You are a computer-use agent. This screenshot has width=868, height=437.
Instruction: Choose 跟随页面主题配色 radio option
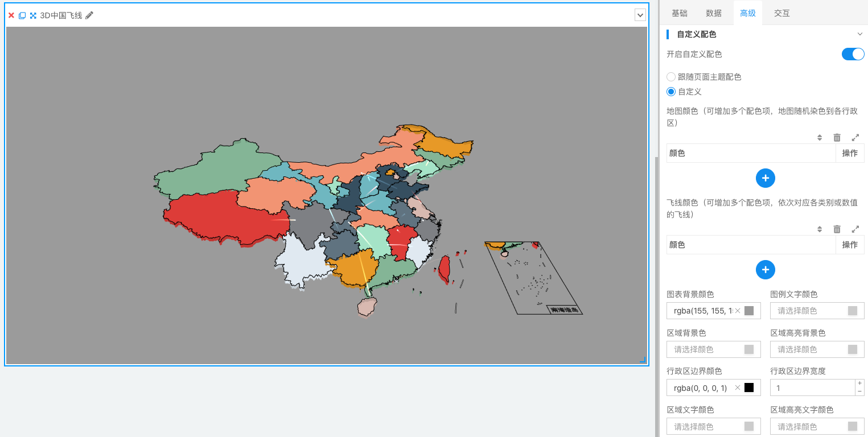click(671, 77)
